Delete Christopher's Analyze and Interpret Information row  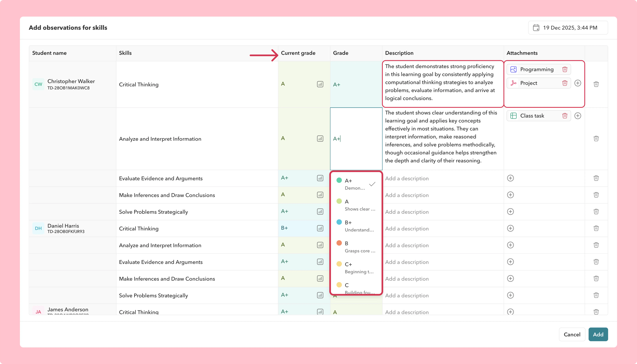click(x=596, y=138)
